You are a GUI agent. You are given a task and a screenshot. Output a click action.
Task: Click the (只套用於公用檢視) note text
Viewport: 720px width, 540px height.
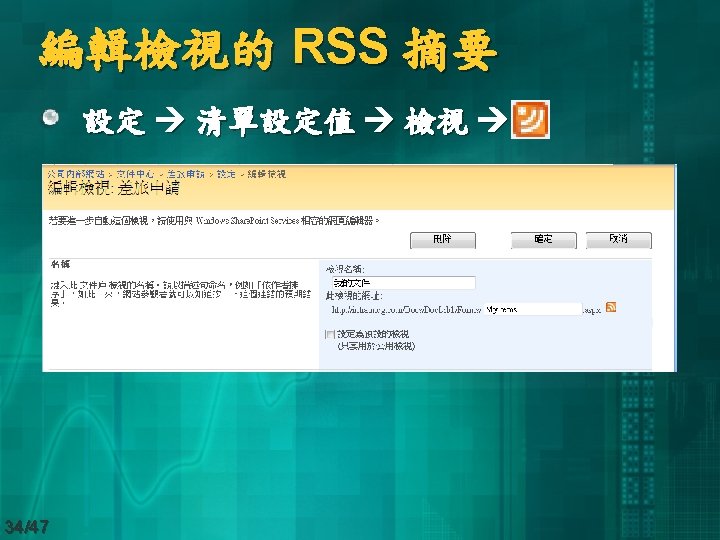(x=376, y=346)
